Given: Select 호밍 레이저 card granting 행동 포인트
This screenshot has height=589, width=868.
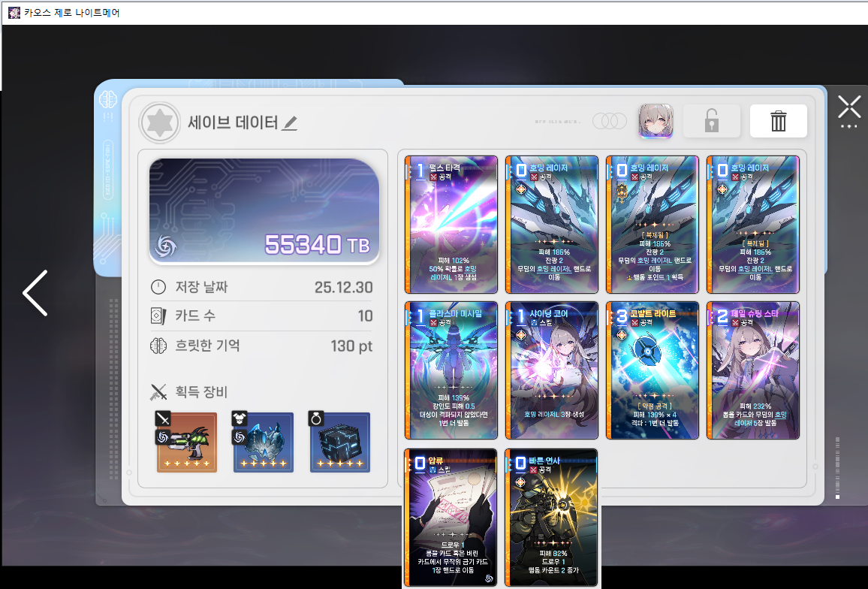Looking at the screenshot, I should tap(653, 224).
